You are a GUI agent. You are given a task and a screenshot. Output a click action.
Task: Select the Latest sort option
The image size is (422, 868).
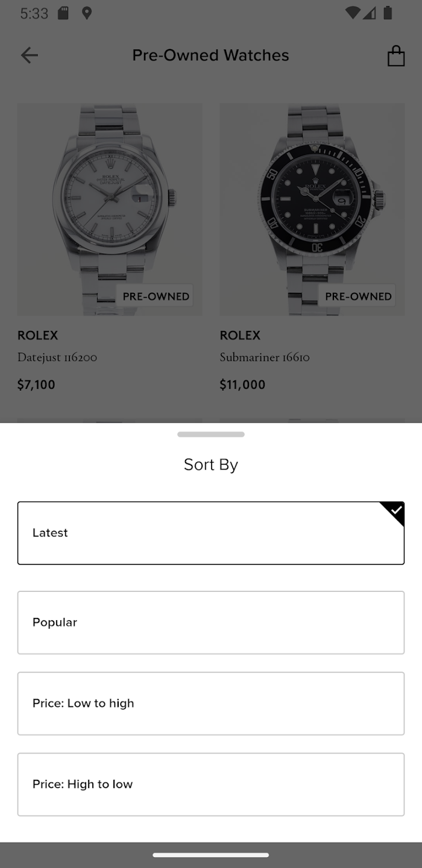(211, 533)
